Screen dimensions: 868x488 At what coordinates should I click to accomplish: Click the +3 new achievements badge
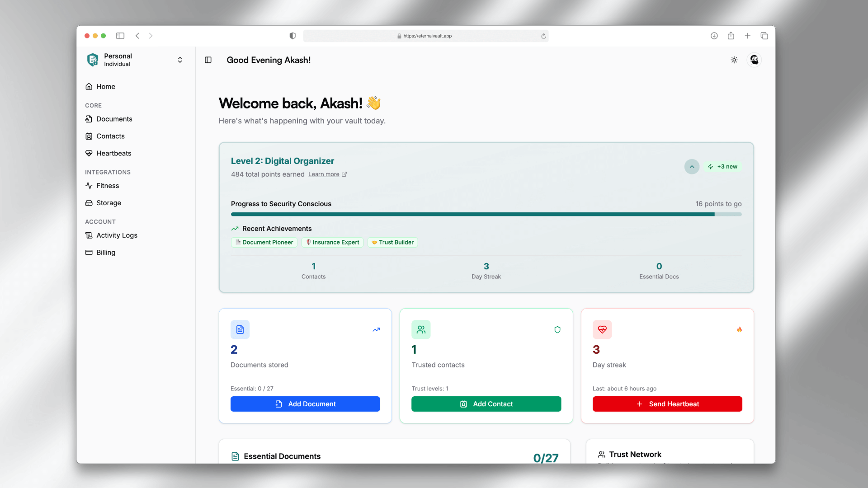pos(723,167)
